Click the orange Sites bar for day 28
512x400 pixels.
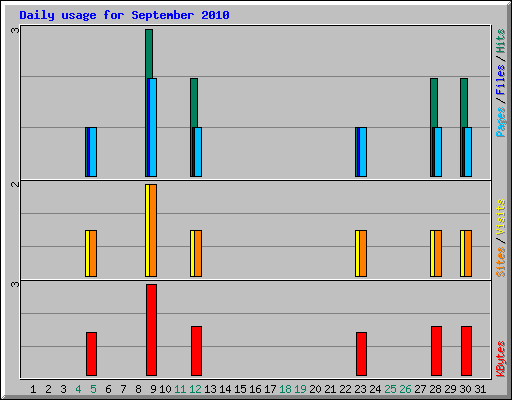click(x=438, y=253)
